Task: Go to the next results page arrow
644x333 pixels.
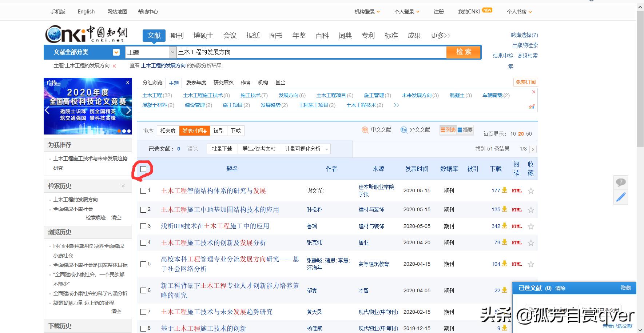Action: coord(533,149)
